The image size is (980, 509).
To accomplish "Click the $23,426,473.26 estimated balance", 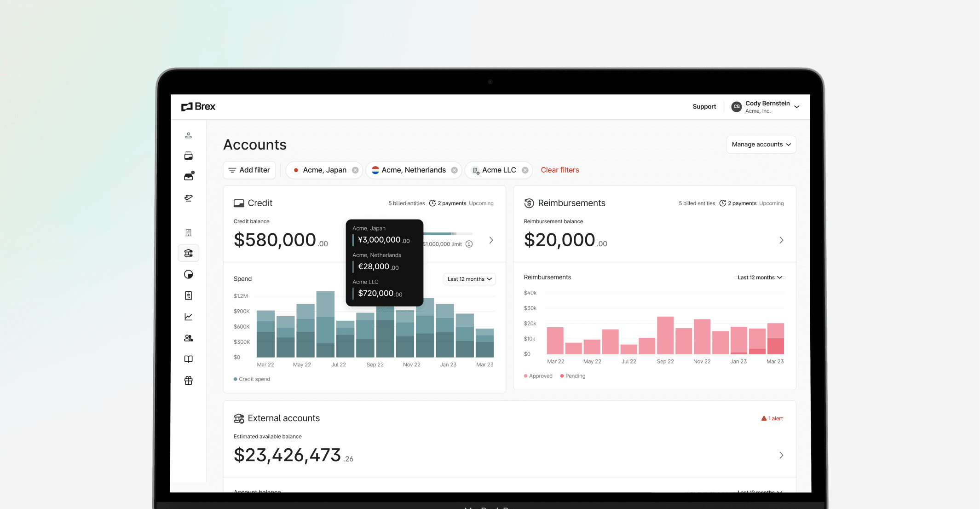I will (x=294, y=455).
